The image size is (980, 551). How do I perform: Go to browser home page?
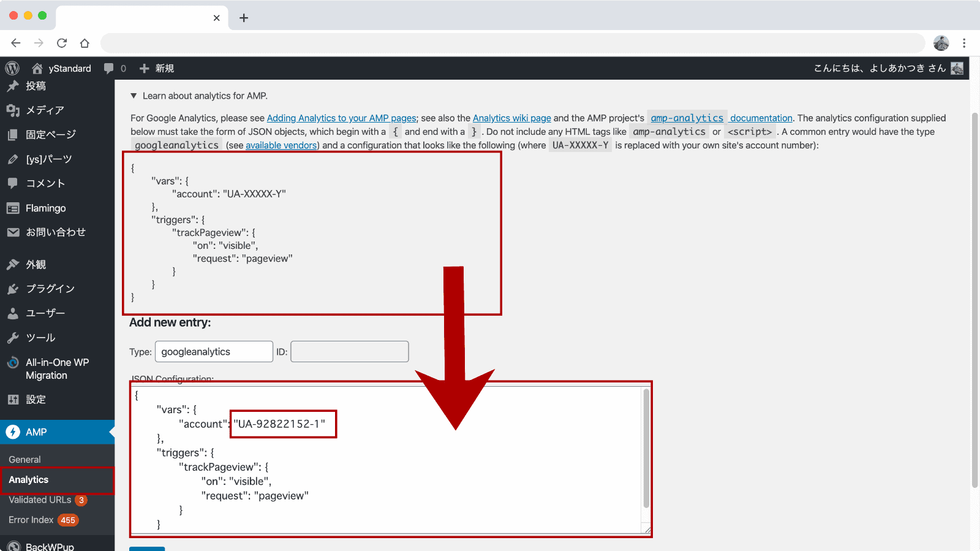85,43
